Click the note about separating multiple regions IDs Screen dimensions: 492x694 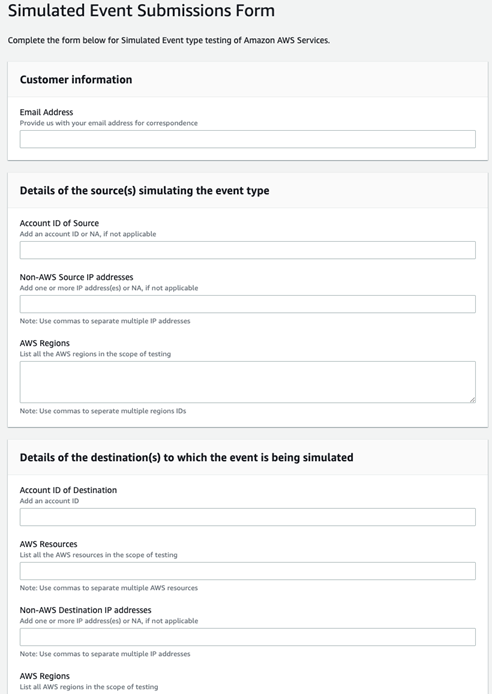[103, 411]
